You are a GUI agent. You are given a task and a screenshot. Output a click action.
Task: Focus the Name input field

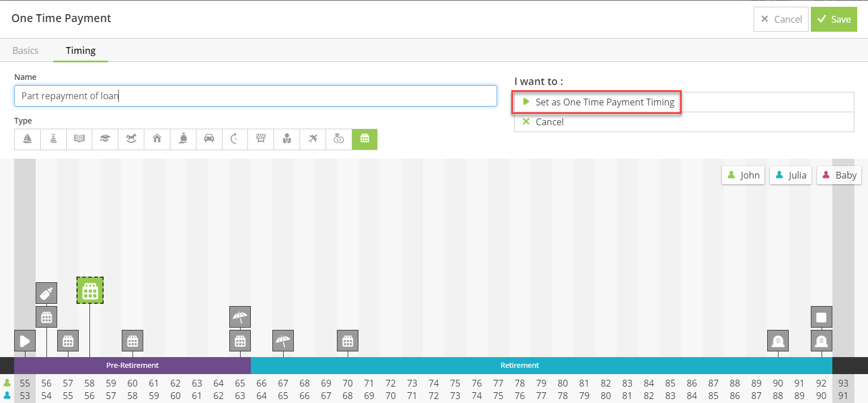tap(255, 96)
